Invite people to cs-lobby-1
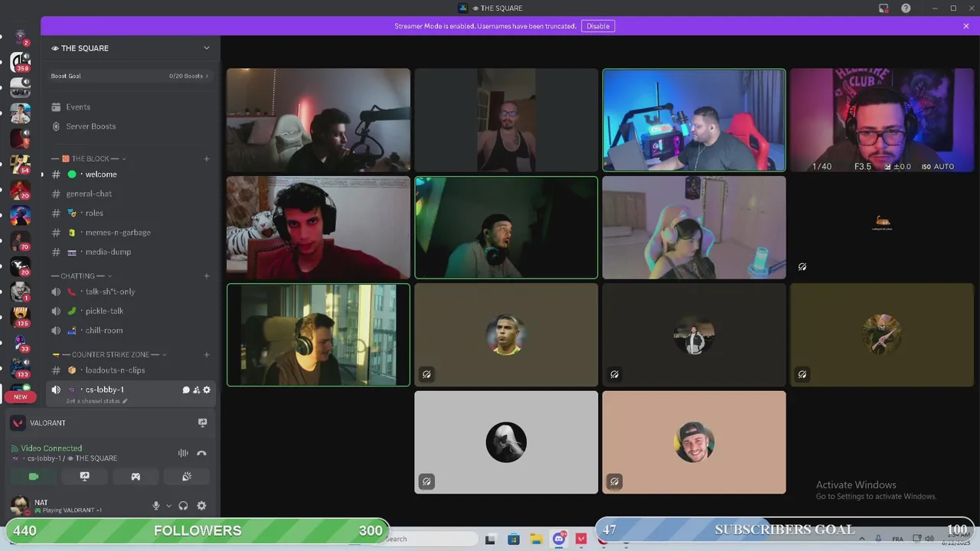 click(x=196, y=390)
